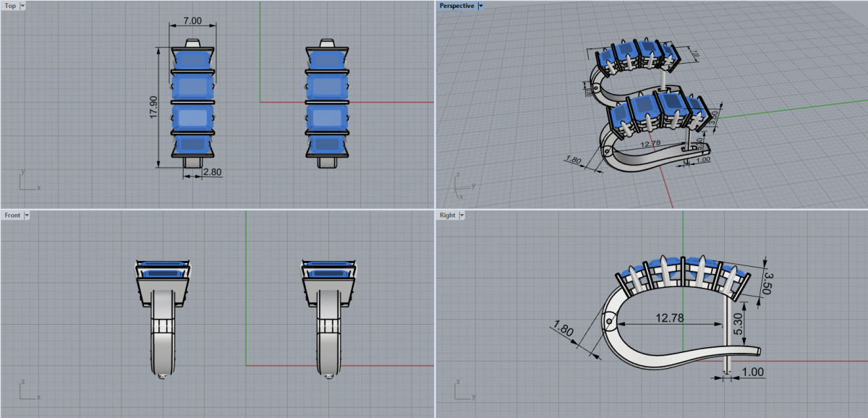
Task: Select the right earring in Front view
Action: (x=329, y=318)
